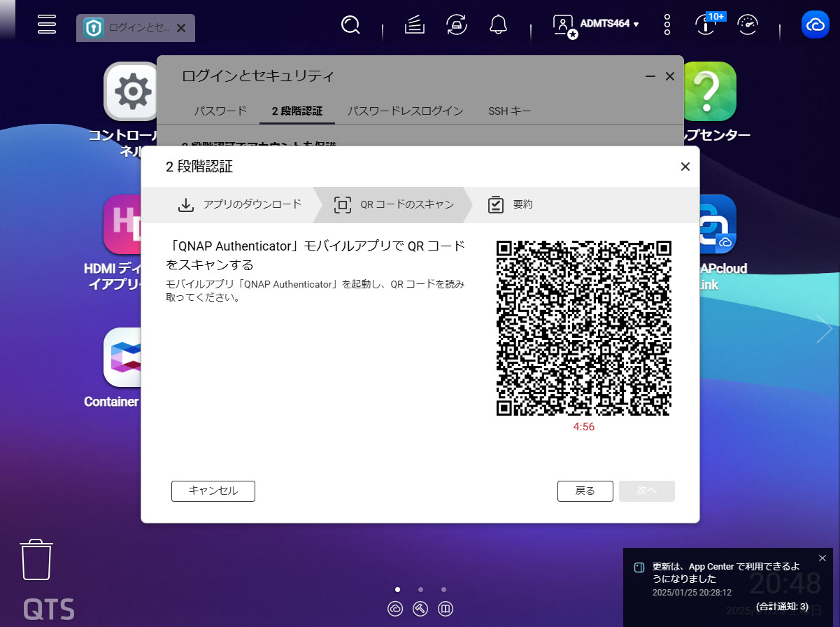This screenshot has height=627, width=840.
Task: Open the trash can icon
Action: [x=37, y=559]
